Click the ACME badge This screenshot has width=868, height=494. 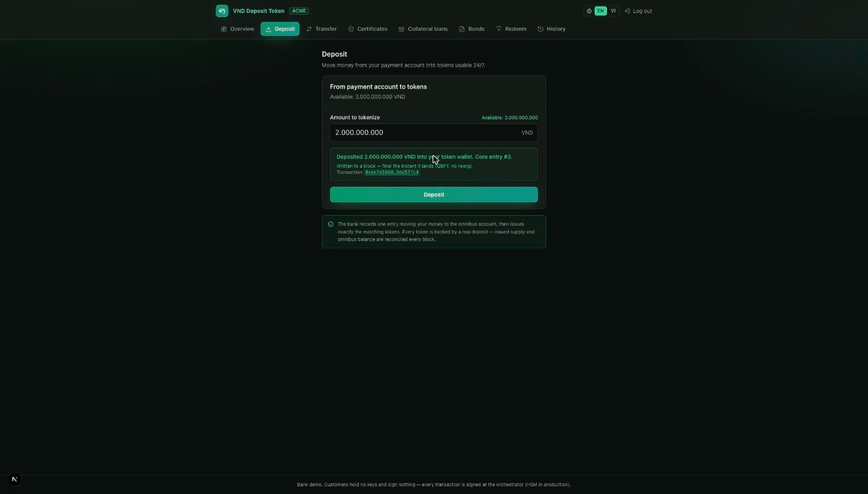click(299, 11)
